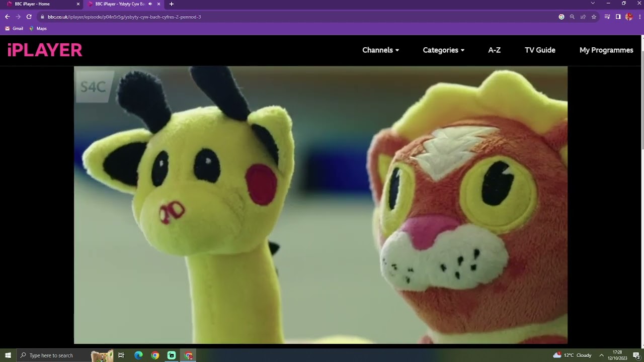Bookmark this page with the star
Viewport: 644px width, 362px height.
(x=594, y=17)
